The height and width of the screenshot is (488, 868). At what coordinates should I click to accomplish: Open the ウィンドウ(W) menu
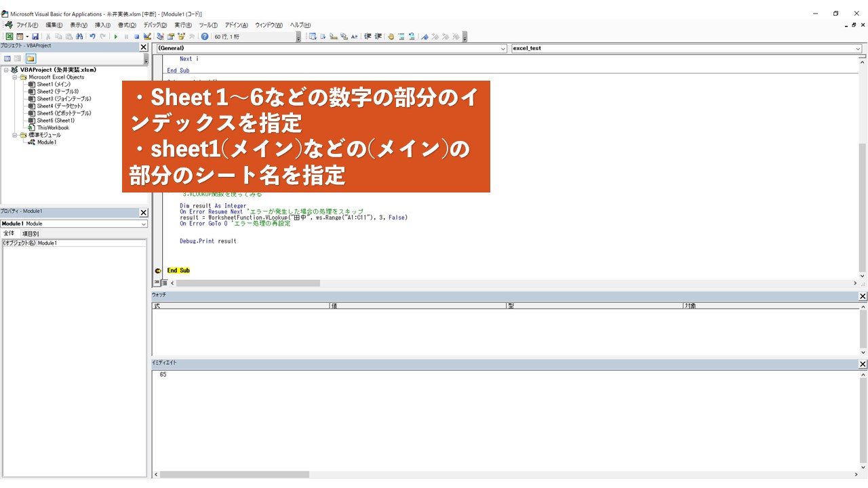(269, 25)
